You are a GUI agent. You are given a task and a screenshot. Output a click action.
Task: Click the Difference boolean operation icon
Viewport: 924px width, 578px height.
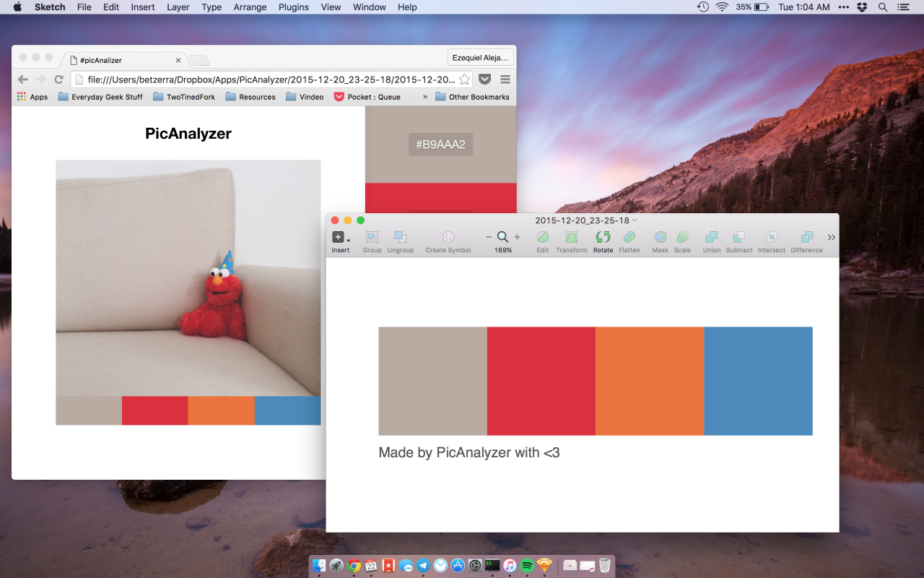tap(806, 238)
